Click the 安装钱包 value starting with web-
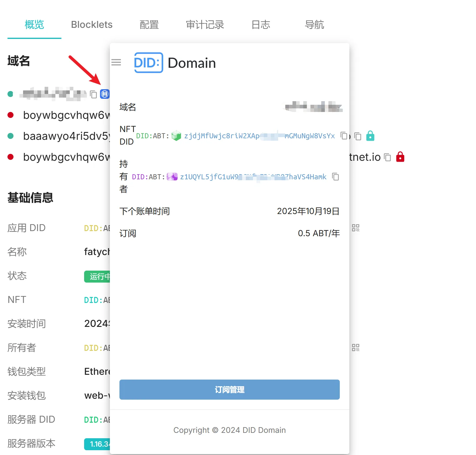Screen dimensions: 476x455 click(x=97, y=395)
